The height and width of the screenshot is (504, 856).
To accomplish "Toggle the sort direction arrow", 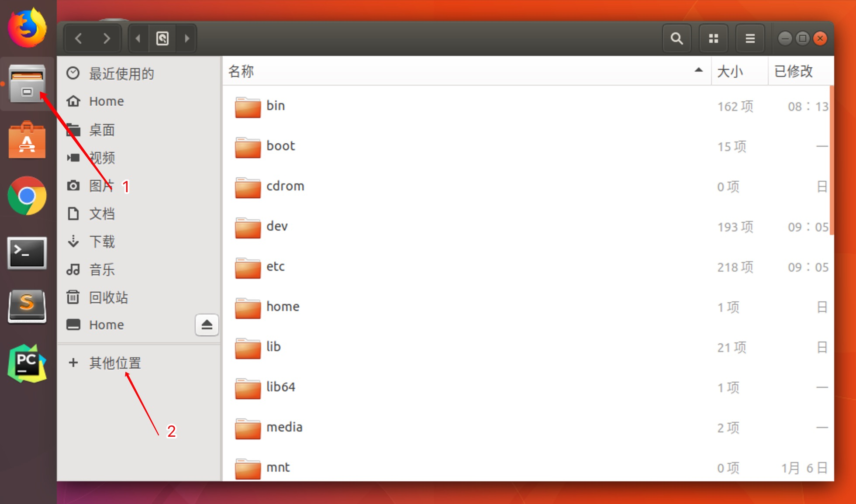I will 699,70.
